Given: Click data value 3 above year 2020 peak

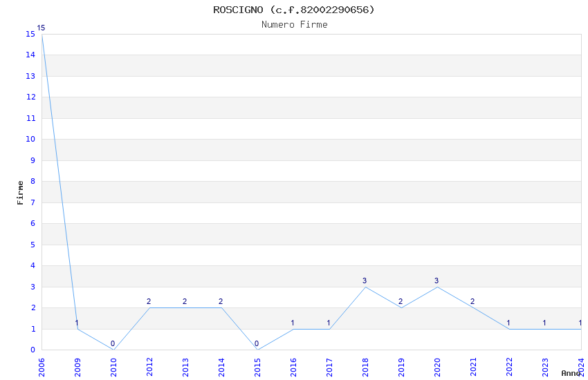Looking at the screenshot, I should [x=437, y=281].
